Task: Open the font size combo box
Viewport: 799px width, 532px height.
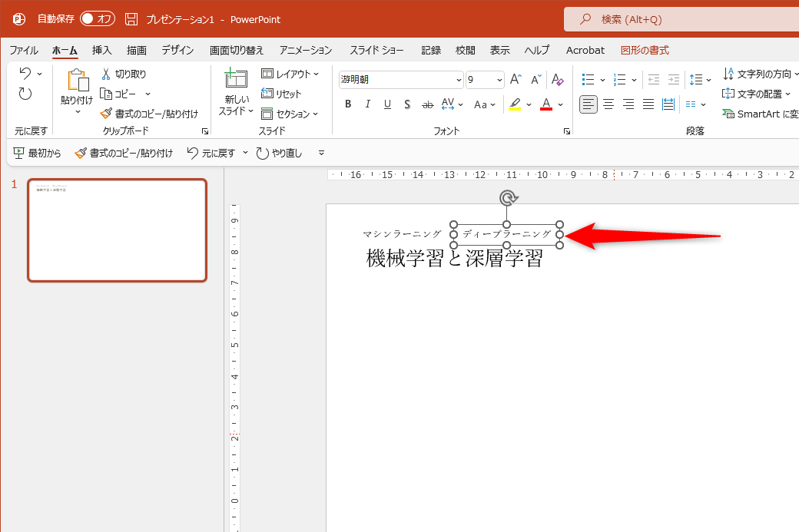Action: (x=485, y=80)
